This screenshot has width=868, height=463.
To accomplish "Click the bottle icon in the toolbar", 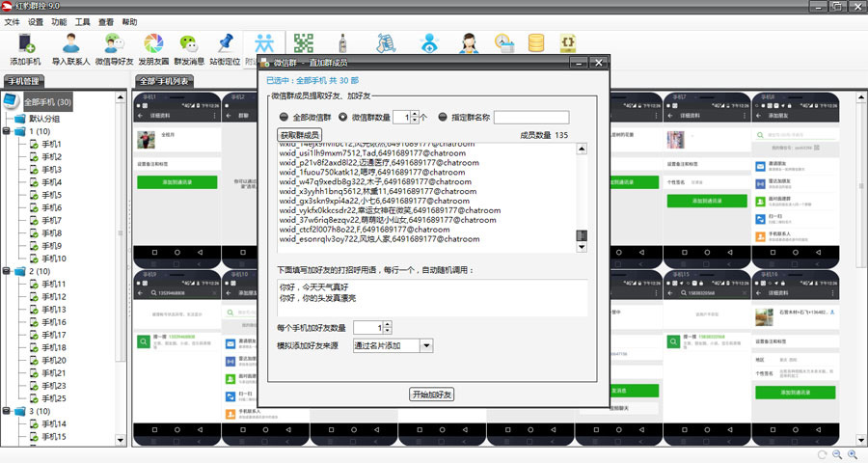I will click(342, 43).
